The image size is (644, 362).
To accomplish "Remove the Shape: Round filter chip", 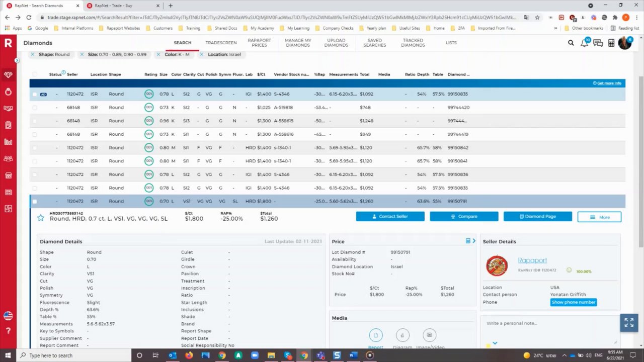I will click(x=33, y=54).
